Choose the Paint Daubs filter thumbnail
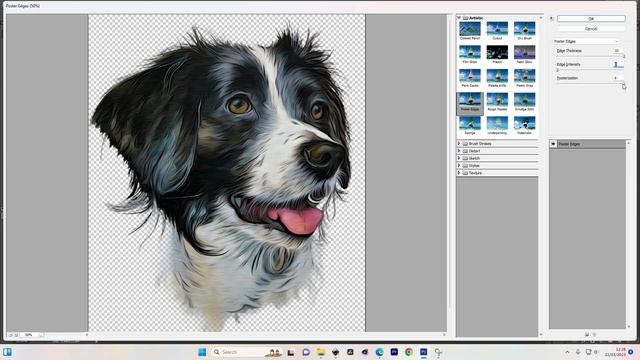 (470, 76)
